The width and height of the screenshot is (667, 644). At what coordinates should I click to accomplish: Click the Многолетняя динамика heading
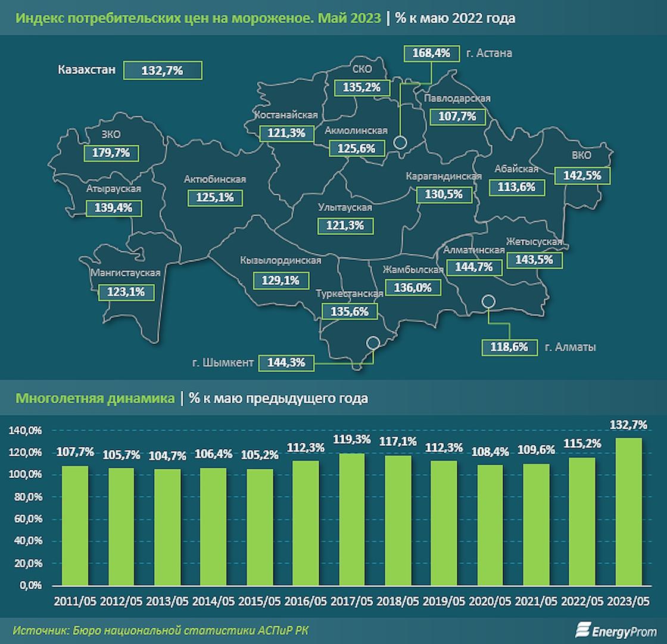click(x=95, y=399)
